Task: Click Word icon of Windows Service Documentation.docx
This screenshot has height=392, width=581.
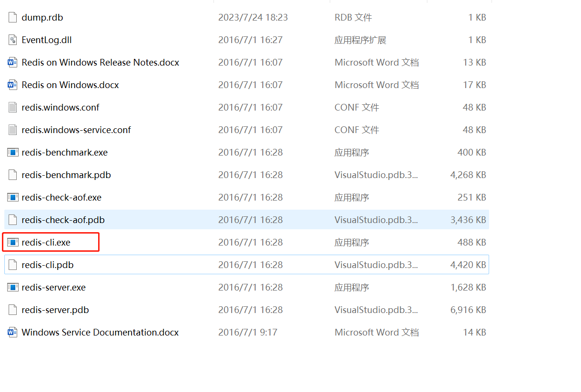Action: coord(13,332)
